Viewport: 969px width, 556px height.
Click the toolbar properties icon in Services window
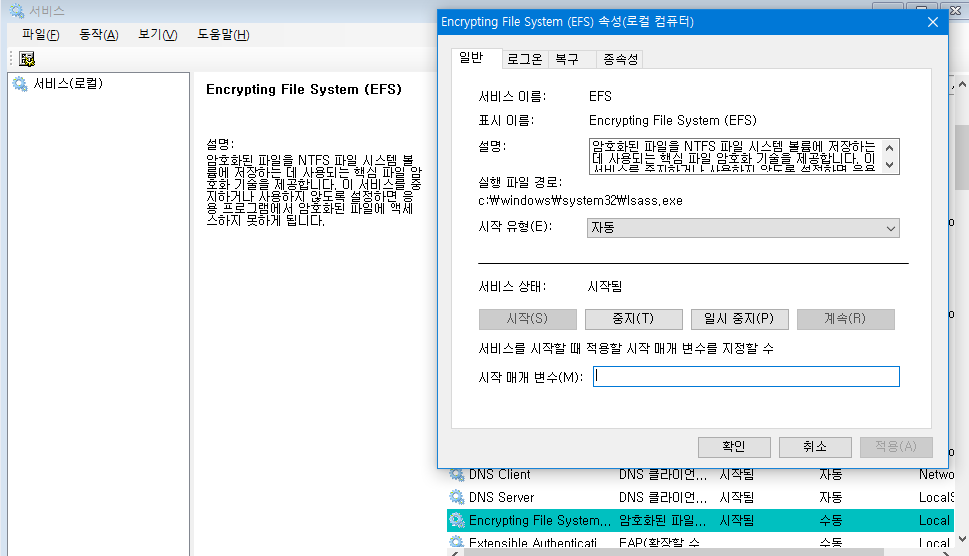27,59
